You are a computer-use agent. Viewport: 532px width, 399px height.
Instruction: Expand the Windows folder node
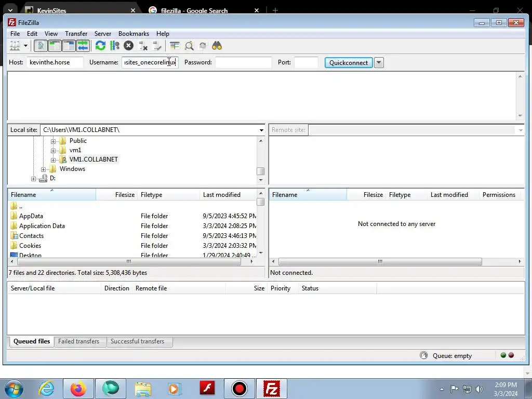point(43,169)
